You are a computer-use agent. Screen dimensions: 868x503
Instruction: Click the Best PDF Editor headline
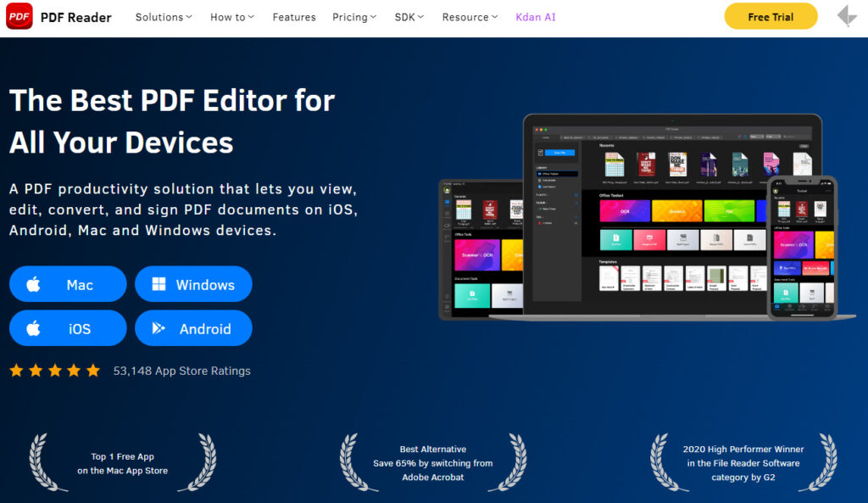[x=172, y=121]
